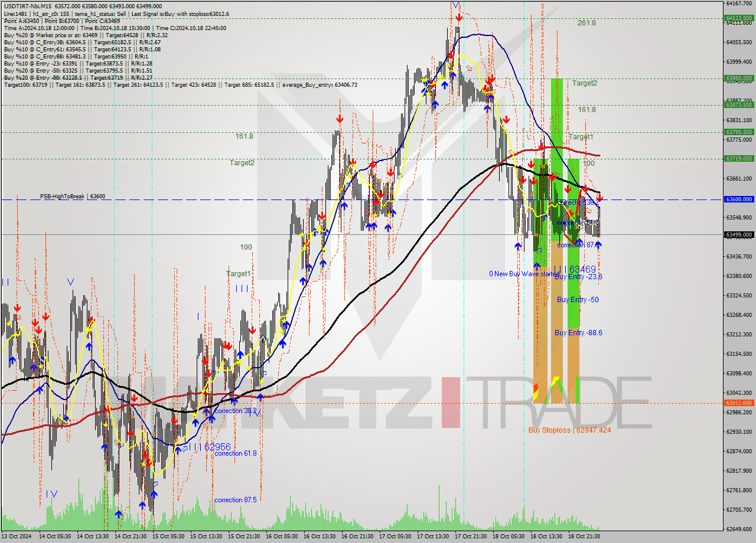Click the Buy %10 @ C_Entry61 line

pyautogui.click(x=82, y=49)
